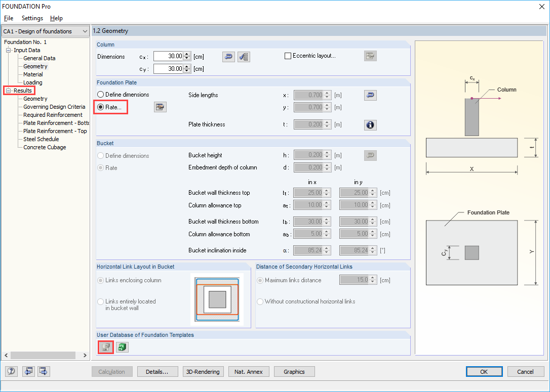
Task: Open Steel Schedule results
Action: 41,139
